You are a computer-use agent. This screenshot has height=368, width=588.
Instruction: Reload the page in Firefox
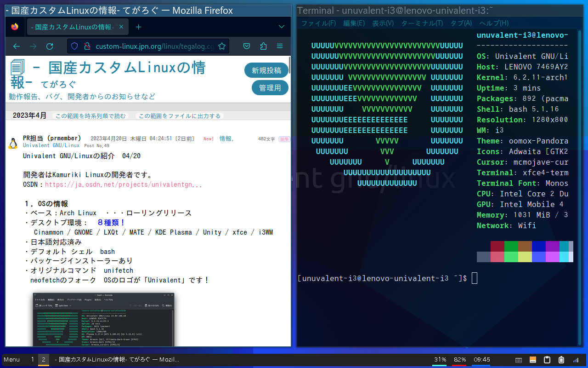[x=50, y=46]
